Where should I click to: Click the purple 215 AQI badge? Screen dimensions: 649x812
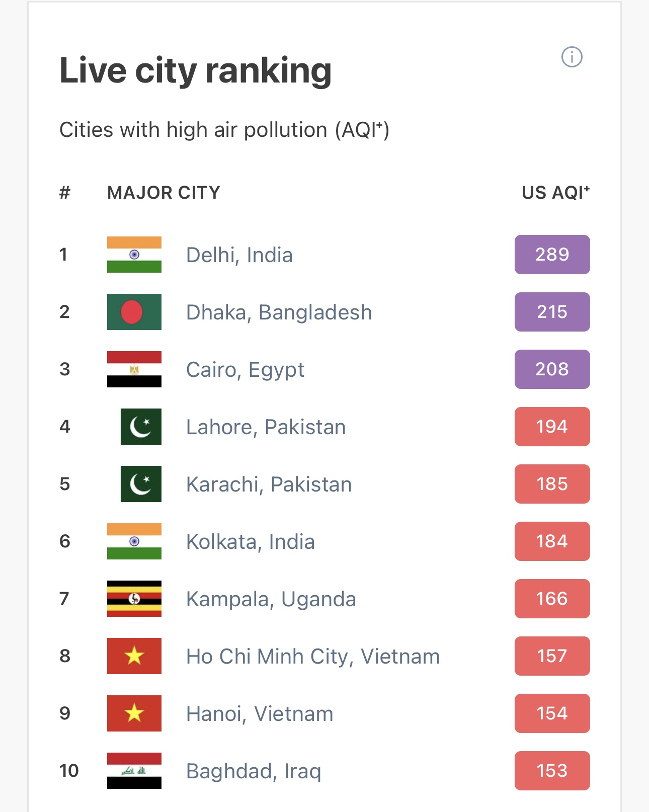552,312
